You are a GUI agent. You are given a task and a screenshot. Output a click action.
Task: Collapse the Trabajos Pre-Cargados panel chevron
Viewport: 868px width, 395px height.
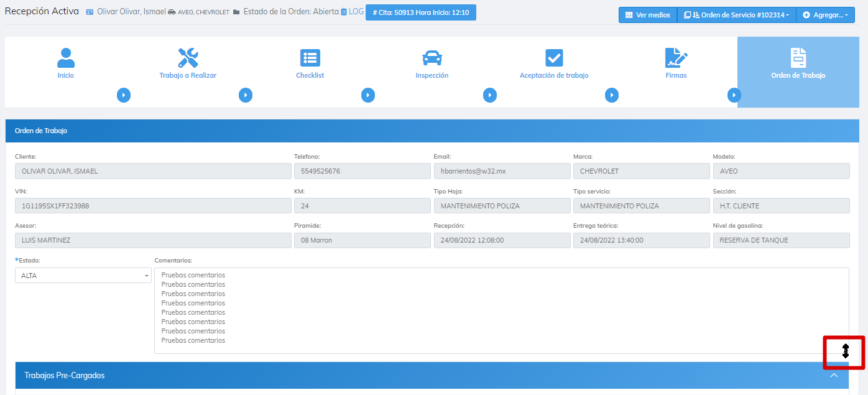pyautogui.click(x=834, y=375)
